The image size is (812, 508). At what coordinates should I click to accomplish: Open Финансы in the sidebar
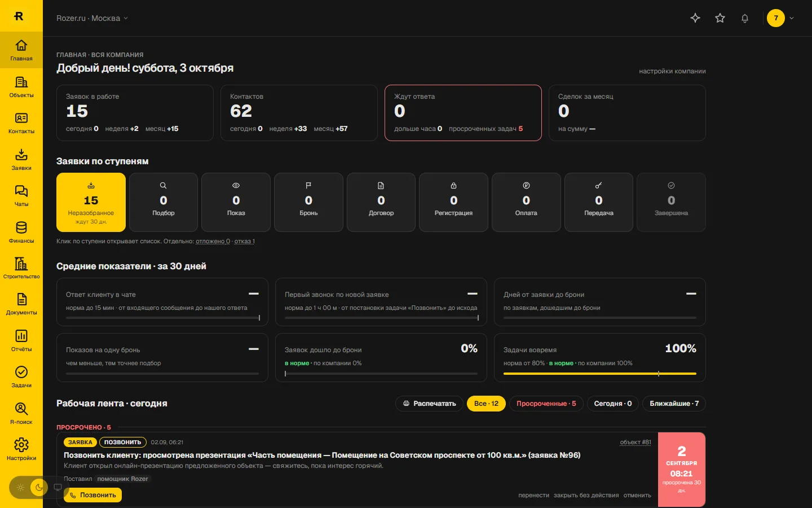pyautogui.click(x=21, y=232)
